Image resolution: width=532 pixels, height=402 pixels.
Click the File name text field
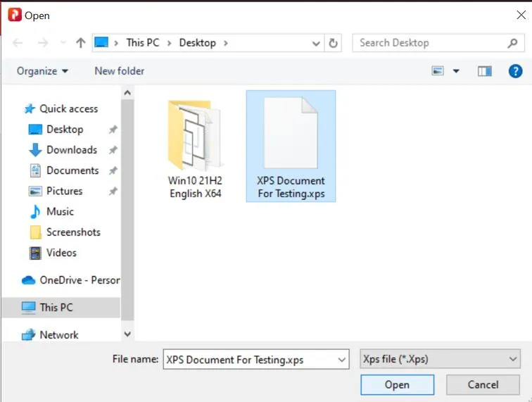coord(248,360)
